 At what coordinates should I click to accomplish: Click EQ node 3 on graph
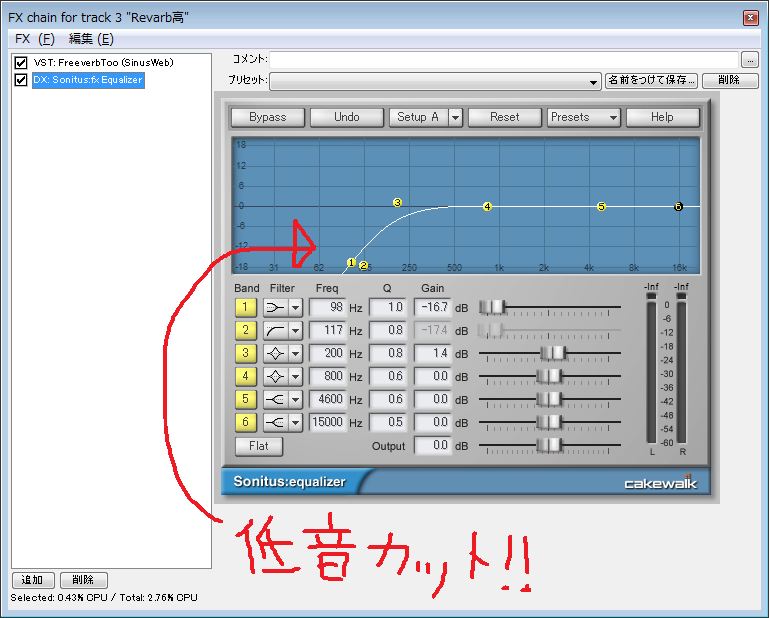397,202
